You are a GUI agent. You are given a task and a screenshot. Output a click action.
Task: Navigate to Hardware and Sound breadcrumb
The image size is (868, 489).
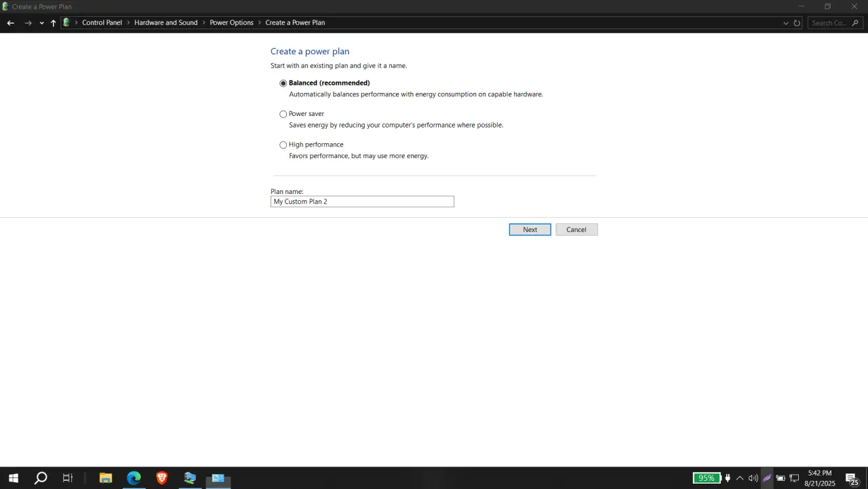click(x=166, y=22)
